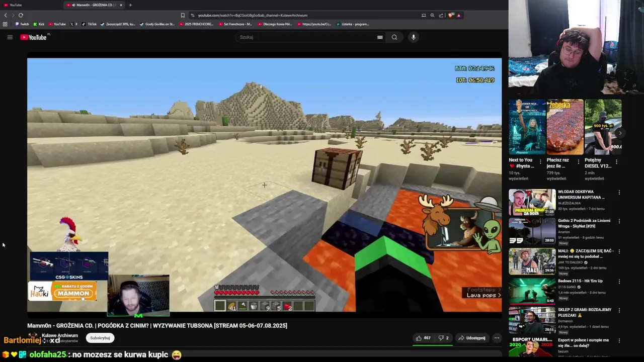
Task: Focus the Szukaj search field
Action: click(x=307, y=37)
